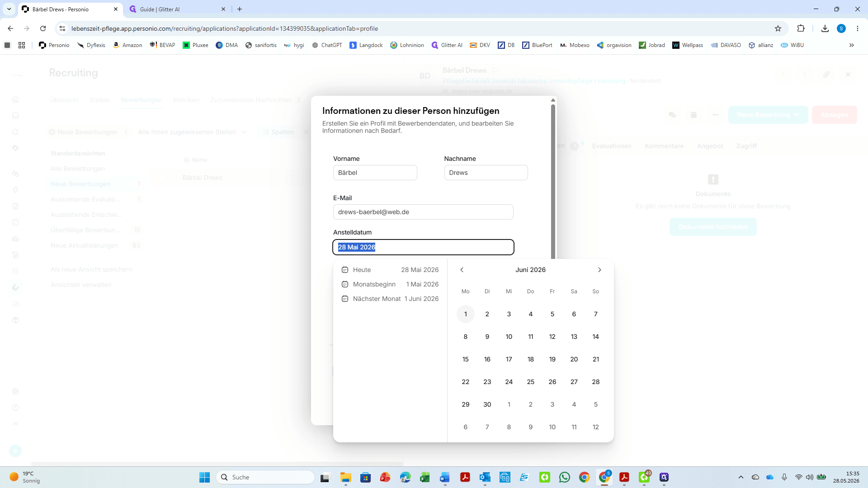Viewport: 868px width, 488px height.
Task: Open the Glitter AI bookmark
Action: point(447,45)
